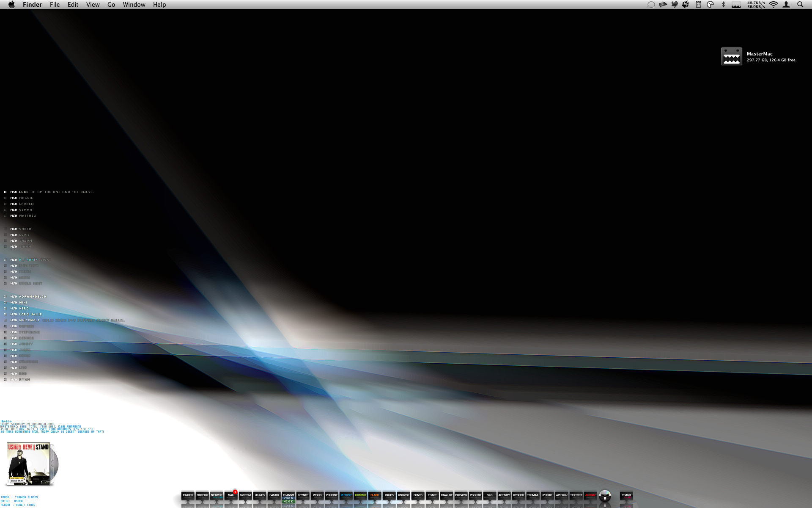Open Firefox from the dock
The width and height of the screenshot is (812, 508).
202,495
